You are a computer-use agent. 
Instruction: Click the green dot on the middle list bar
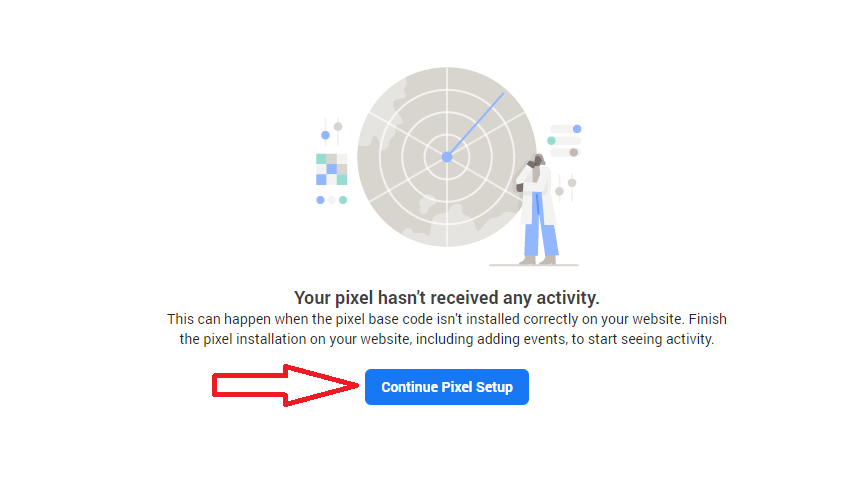(x=551, y=140)
